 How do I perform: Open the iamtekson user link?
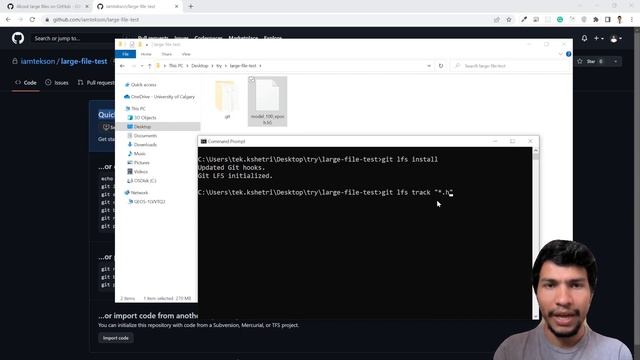click(x=38, y=61)
